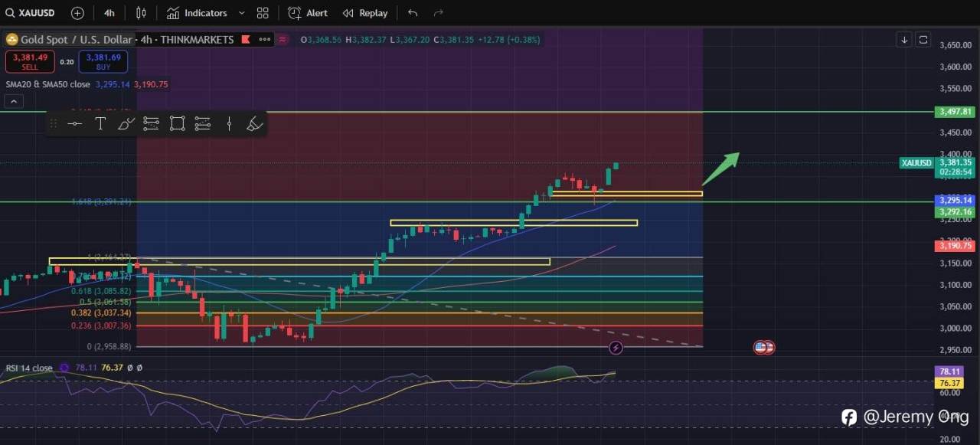The width and height of the screenshot is (980, 445).
Task: Click the current price 3,381.35 countdown label
Action: [x=955, y=167]
